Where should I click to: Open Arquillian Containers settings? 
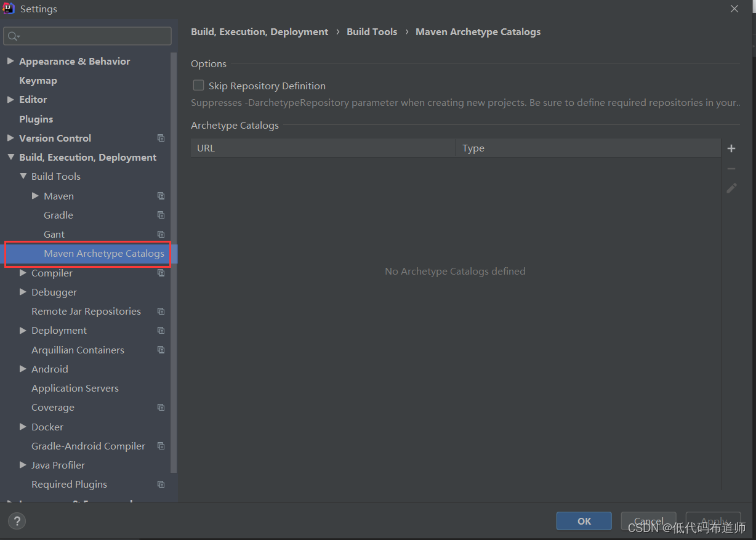point(78,350)
